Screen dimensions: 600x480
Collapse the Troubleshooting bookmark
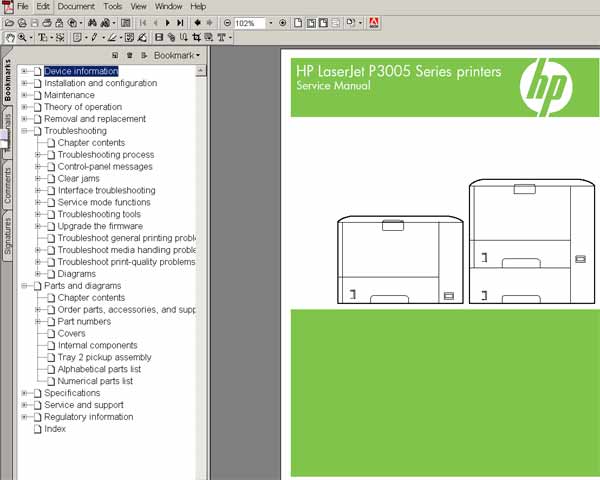[24, 131]
